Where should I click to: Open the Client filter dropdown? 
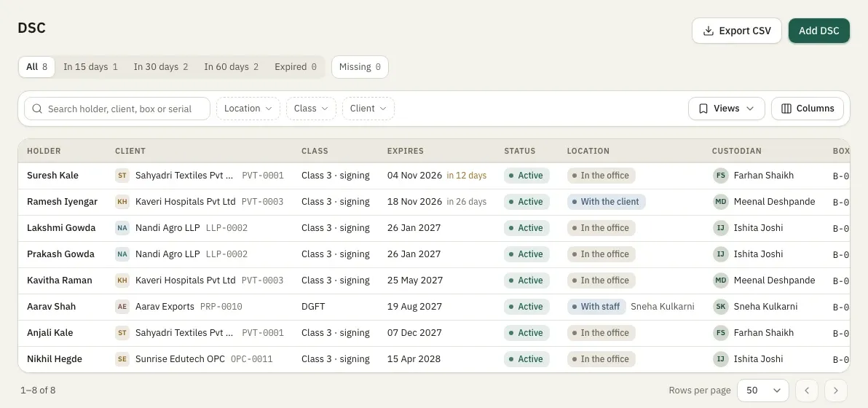pyautogui.click(x=368, y=109)
